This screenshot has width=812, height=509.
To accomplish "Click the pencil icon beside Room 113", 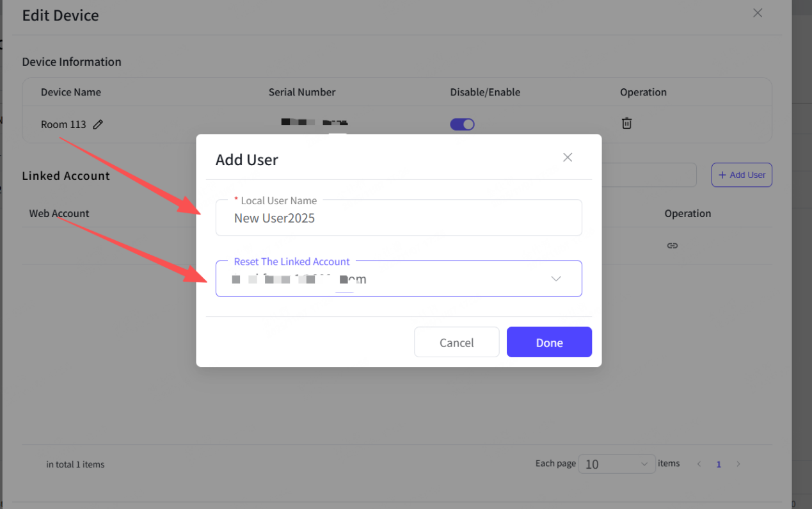I will [98, 125].
